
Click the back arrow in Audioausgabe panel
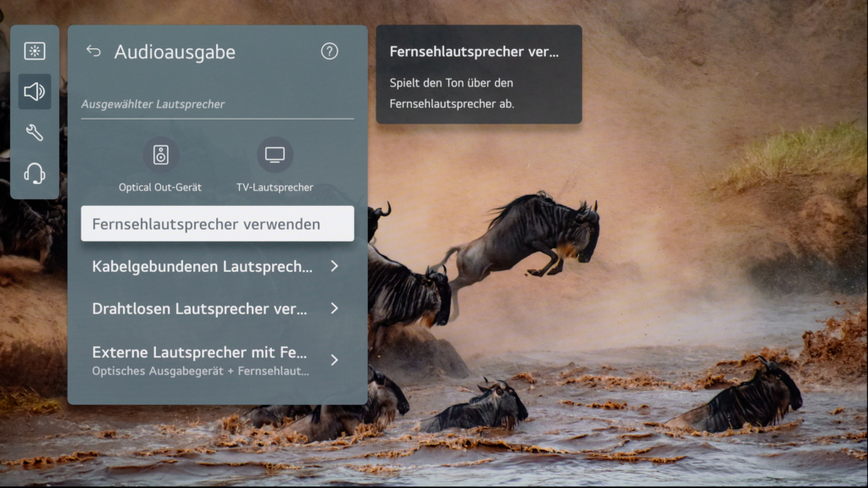click(93, 51)
